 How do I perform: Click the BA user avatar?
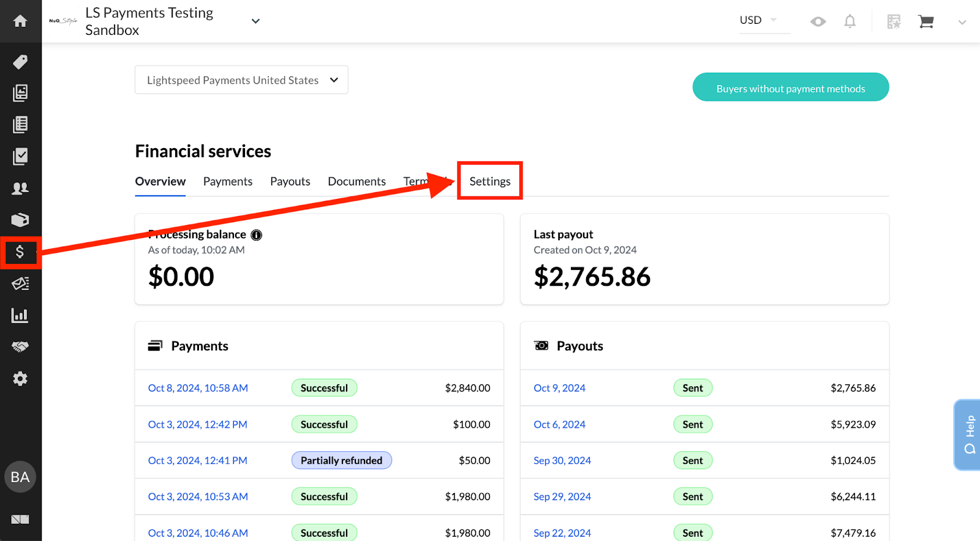click(x=20, y=477)
